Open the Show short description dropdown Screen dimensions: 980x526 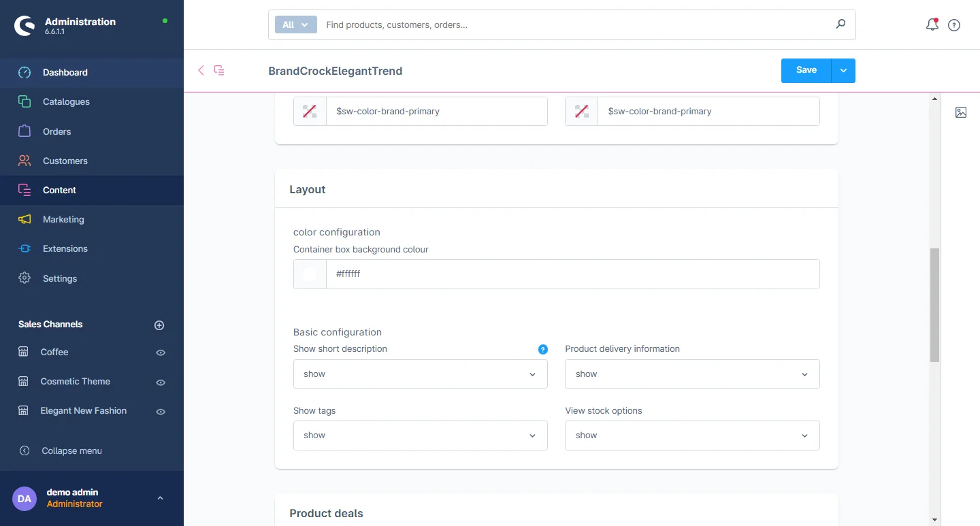pyautogui.click(x=420, y=374)
